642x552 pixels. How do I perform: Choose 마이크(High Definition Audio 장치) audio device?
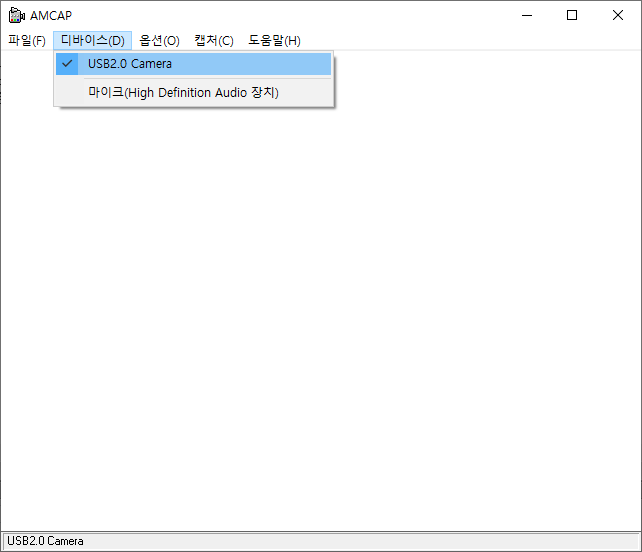coord(183,92)
